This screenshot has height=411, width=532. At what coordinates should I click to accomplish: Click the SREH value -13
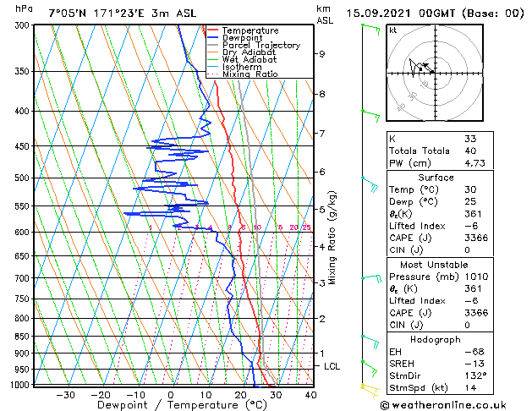[x=474, y=364]
